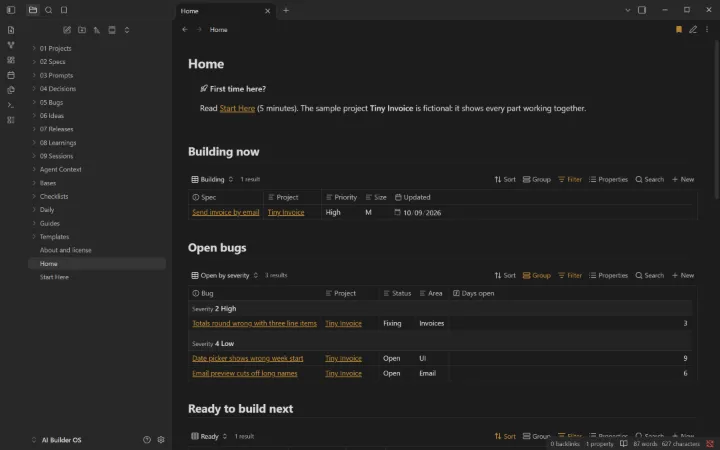This screenshot has width=720, height=450.
Task: Click Sort in Building now toolbar
Action: click(x=505, y=179)
